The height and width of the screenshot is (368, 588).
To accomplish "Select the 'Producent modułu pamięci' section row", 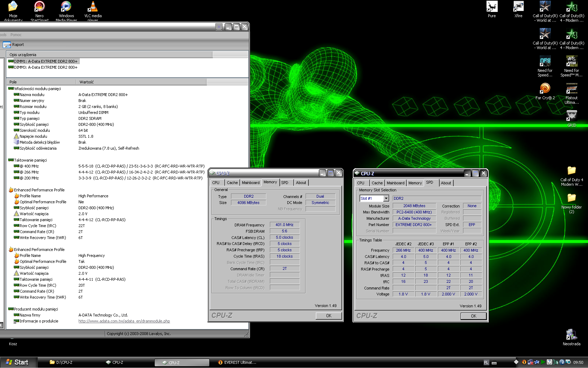I will pos(33,309).
